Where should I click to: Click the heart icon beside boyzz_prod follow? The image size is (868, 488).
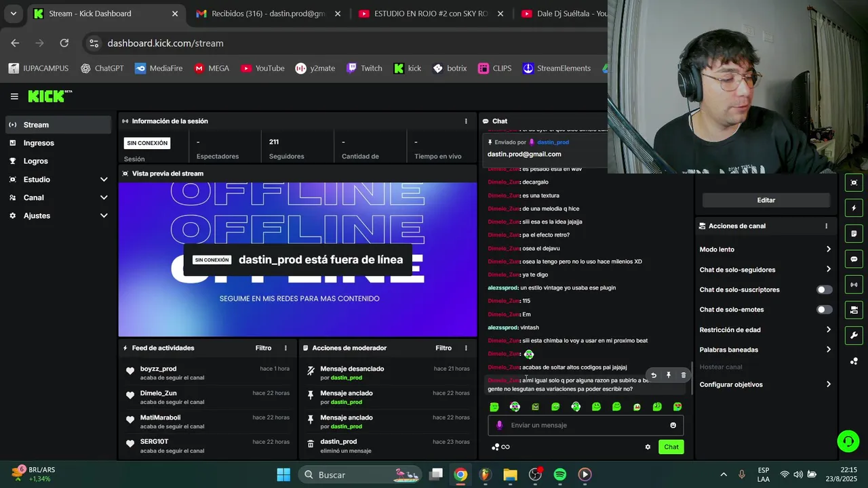coord(130,371)
